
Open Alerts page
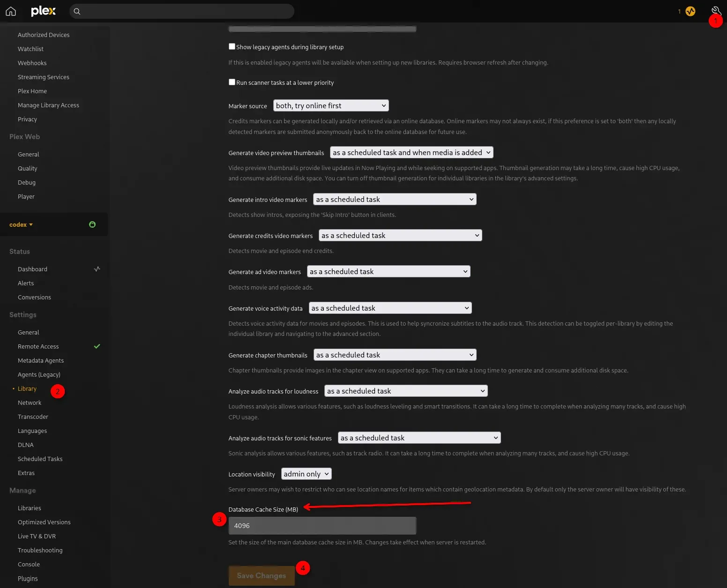[x=26, y=283]
